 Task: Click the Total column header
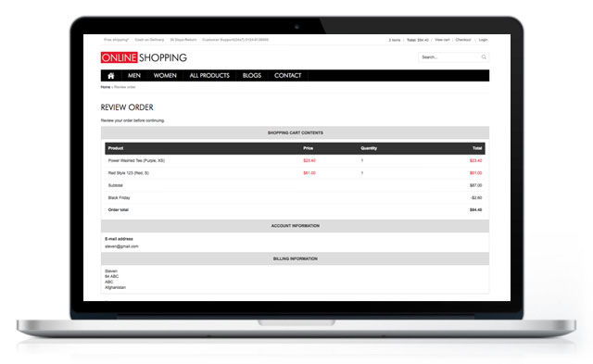[477, 148]
